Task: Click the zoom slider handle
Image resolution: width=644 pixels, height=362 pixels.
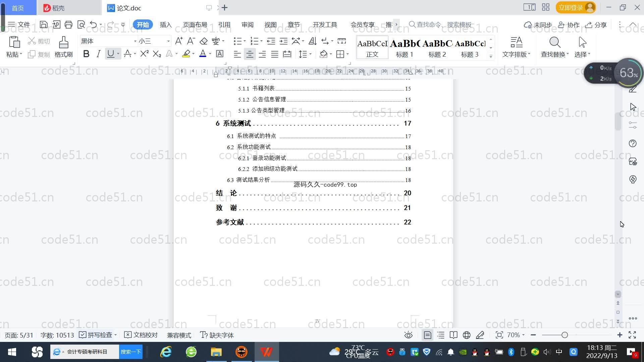Action: (x=565, y=335)
